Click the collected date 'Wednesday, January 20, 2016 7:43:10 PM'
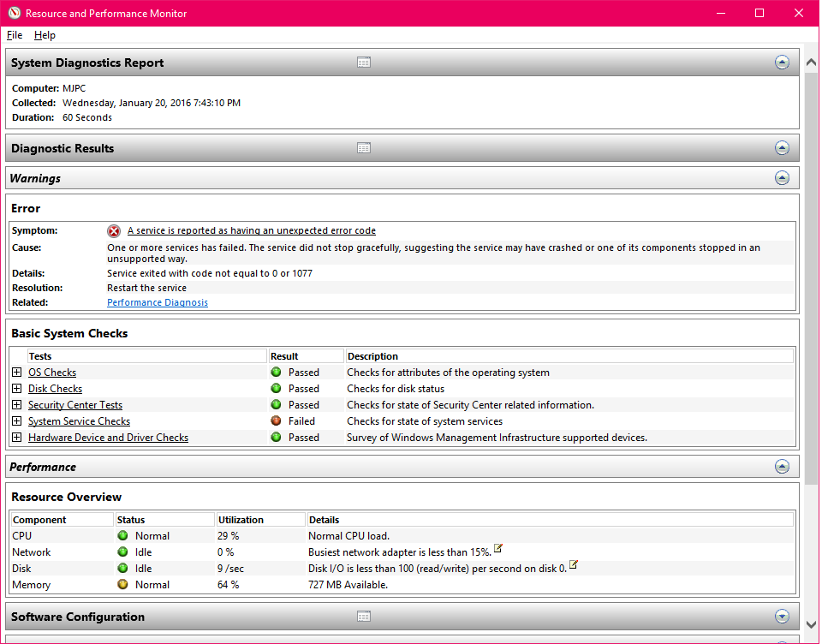This screenshot has height=644, width=822. 152,103
